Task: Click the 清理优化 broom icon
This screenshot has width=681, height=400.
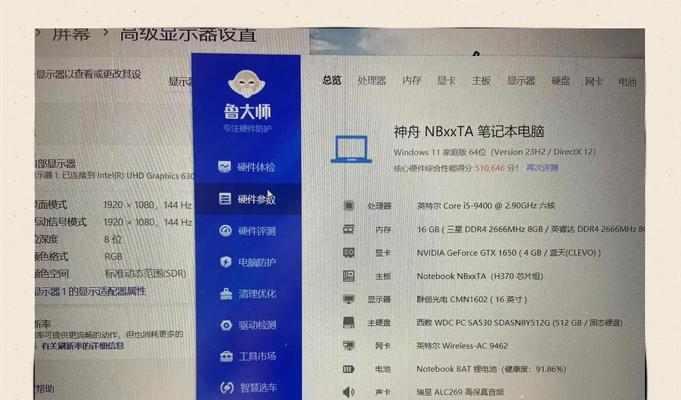Action: tap(226, 294)
